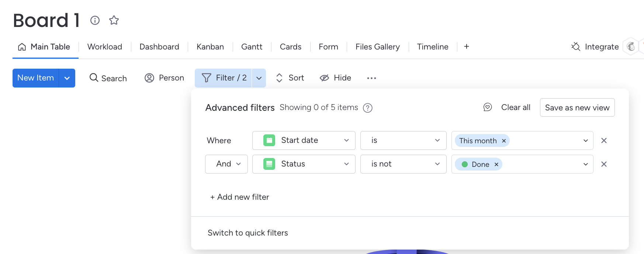Remove the Status filter row
644x254 pixels.
click(604, 164)
